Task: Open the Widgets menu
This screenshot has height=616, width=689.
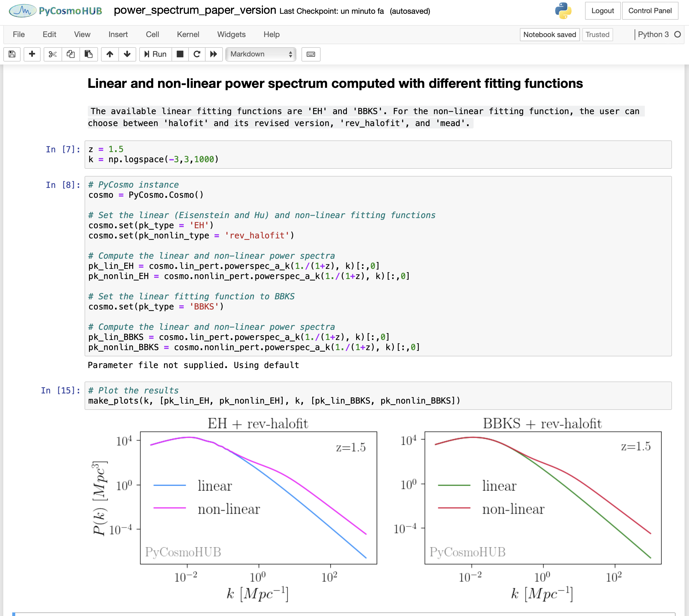Action: tap(231, 35)
